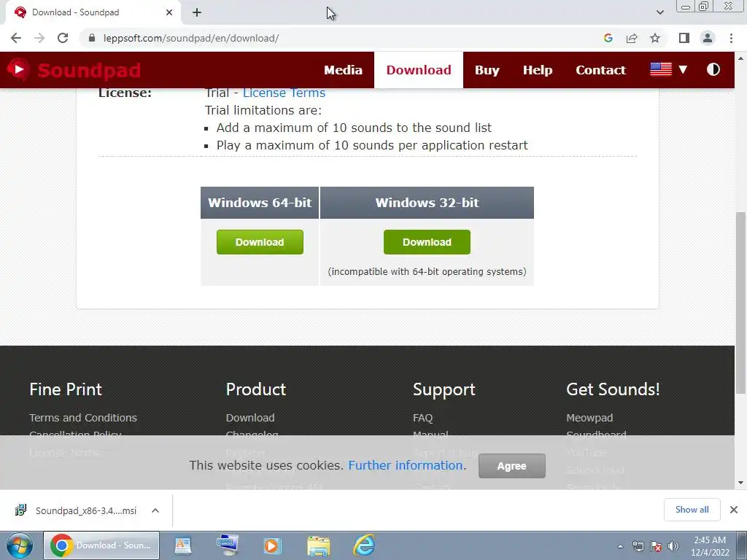Open the FAQ footer link
The width and height of the screenshot is (747, 560).
coord(422,418)
